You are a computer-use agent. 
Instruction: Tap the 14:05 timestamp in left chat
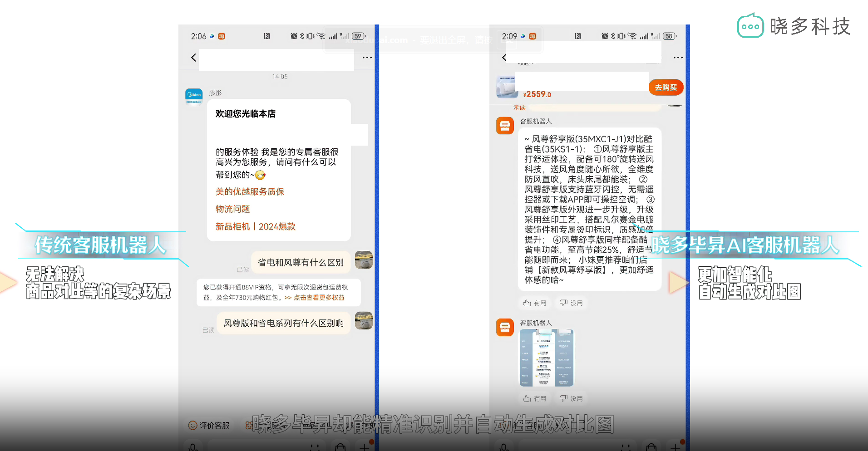[280, 77]
